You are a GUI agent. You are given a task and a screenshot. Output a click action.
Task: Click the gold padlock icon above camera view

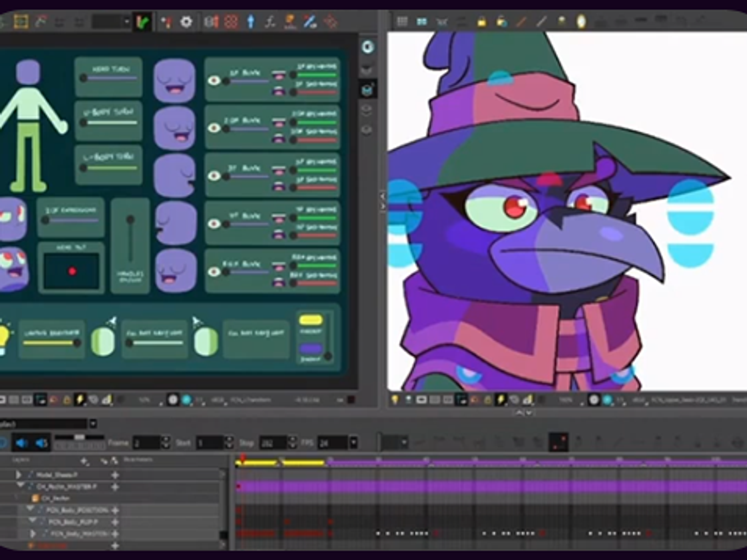482,21
